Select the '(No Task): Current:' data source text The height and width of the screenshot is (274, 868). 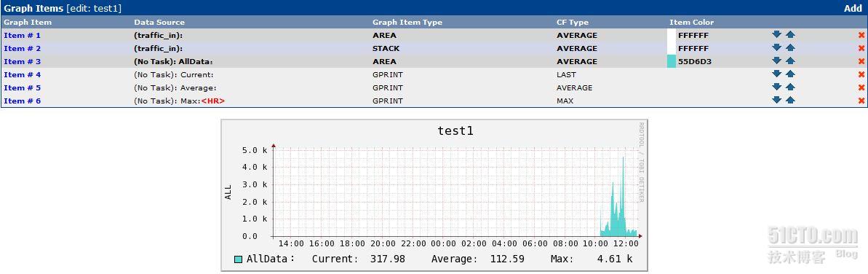[174, 74]
